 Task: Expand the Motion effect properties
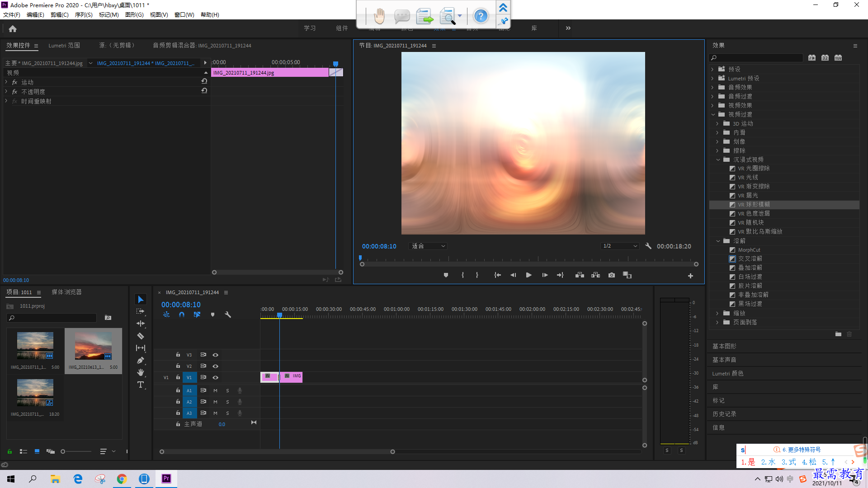coord(6,82)
